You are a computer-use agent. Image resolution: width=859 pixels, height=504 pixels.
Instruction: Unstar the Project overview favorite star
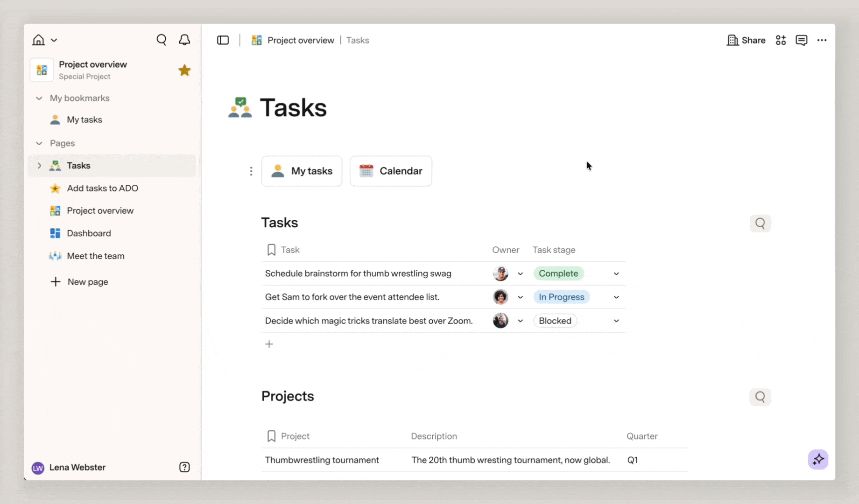tap(184, 70)
